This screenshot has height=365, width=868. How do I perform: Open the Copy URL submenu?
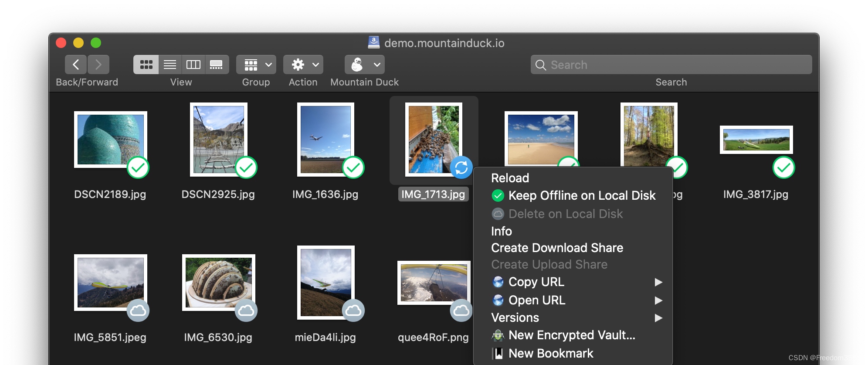(573, 282)
